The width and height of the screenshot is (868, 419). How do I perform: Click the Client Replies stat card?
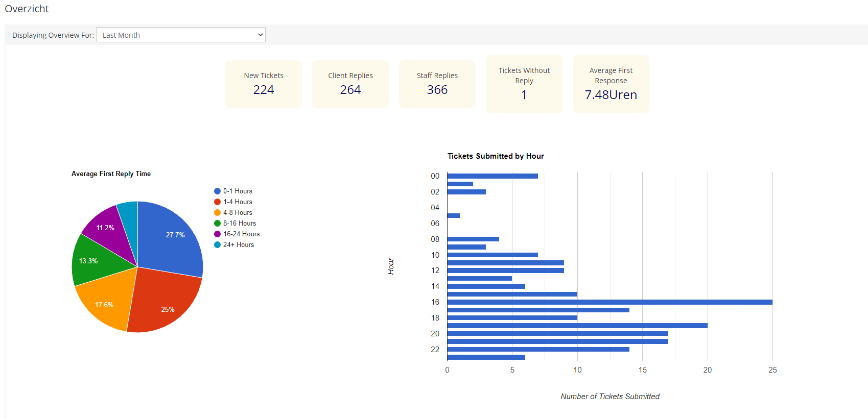click(350, 84)
